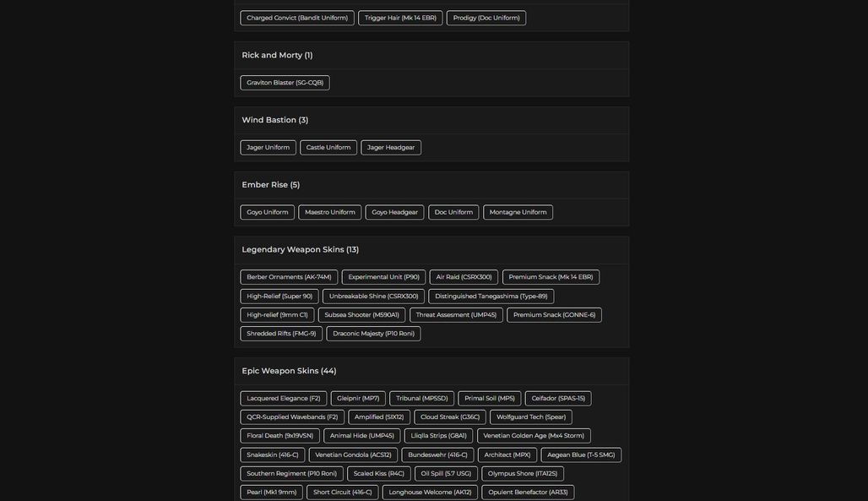This screenshot has height=501, width=868.
Task: Click the Shredded Rifts (FMG-9) tag
Action: 281,334
